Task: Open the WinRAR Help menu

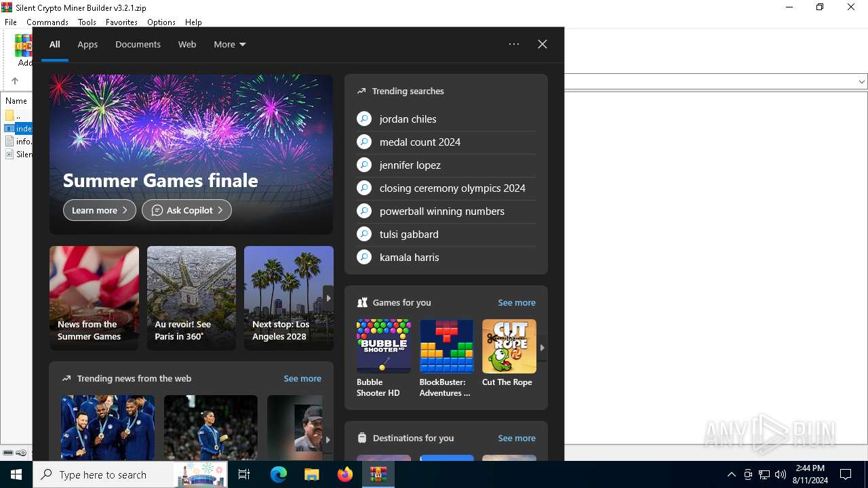Action: pos(193,22)
